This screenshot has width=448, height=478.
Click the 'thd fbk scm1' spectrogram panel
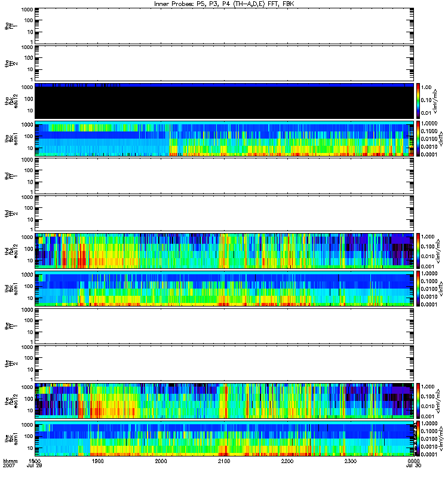225,289
